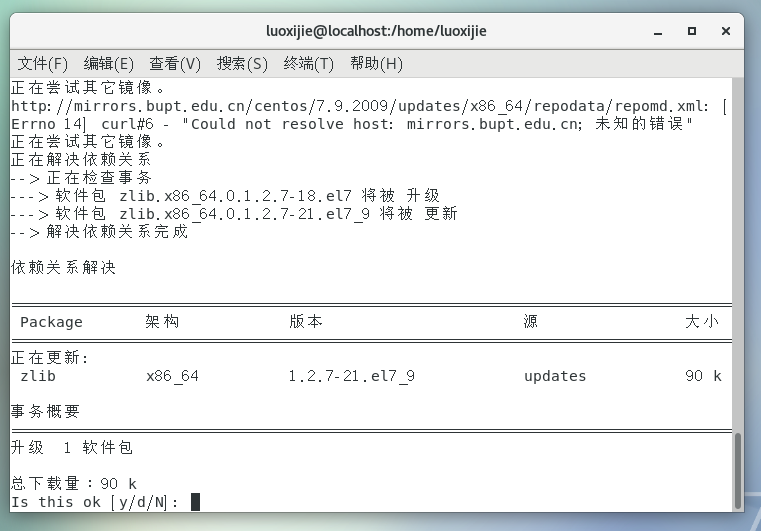Image resolution: width=761 pixels, height=531 pixels.
Task: Click the updates source entry
Action: [x=555, y=376]
